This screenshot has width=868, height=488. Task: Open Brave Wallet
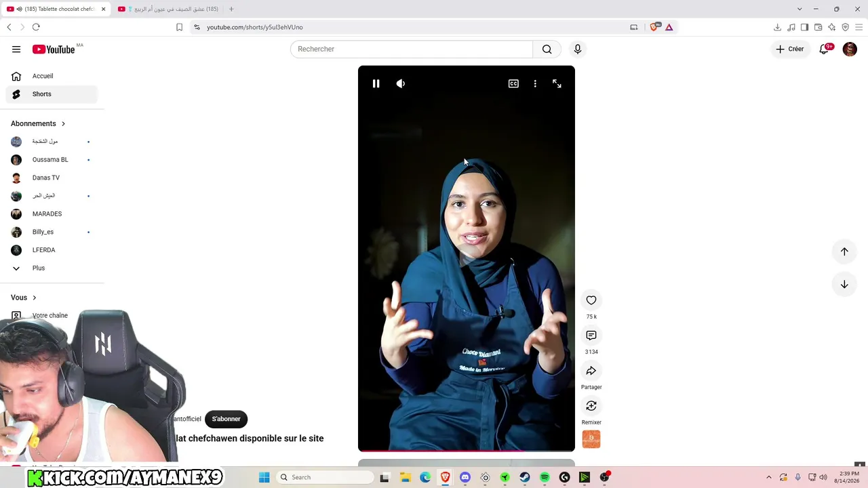[818, 27]
